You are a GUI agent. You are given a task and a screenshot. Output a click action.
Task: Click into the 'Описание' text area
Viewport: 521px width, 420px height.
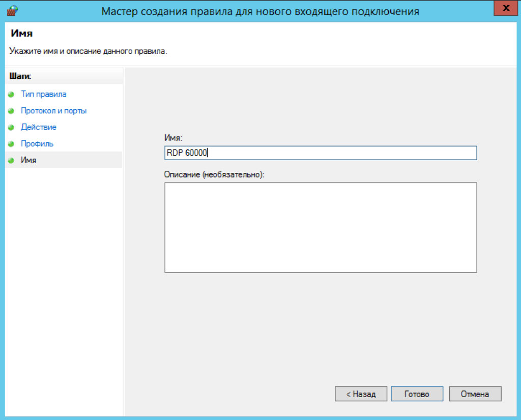321,227
